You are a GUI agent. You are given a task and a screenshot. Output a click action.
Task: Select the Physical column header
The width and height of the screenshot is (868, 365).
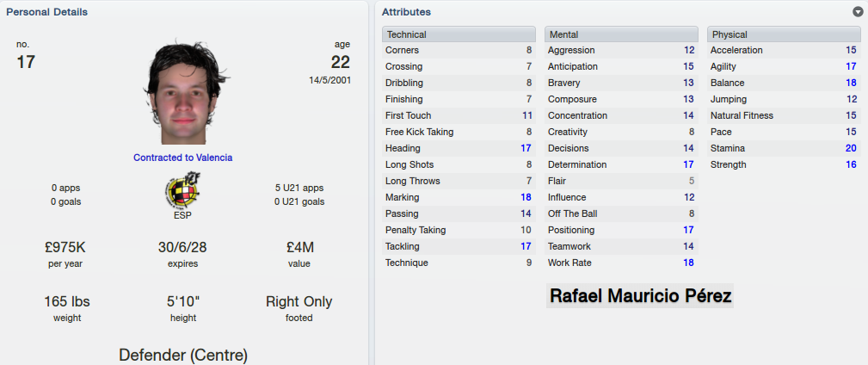(x=784, y=34)
